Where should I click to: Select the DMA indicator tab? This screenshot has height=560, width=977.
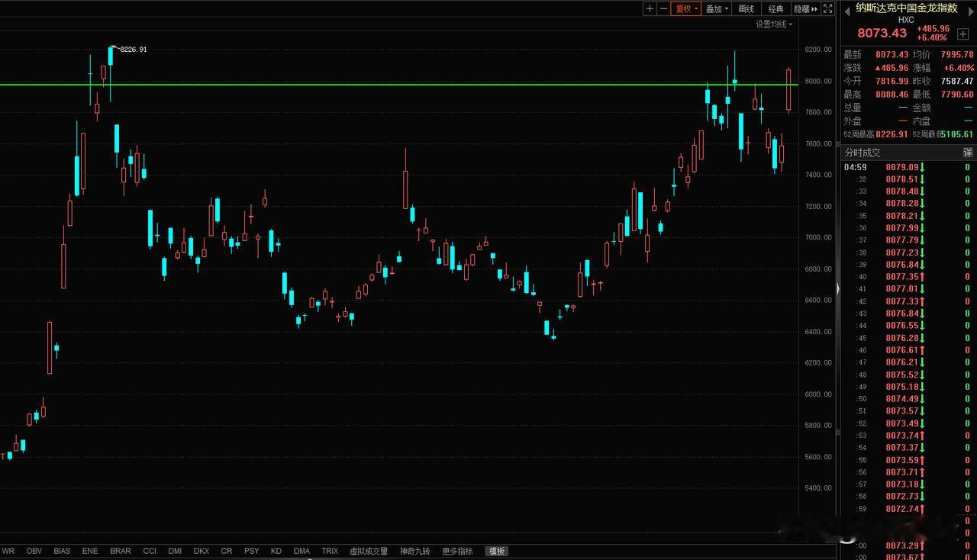[x=301, y=551]
